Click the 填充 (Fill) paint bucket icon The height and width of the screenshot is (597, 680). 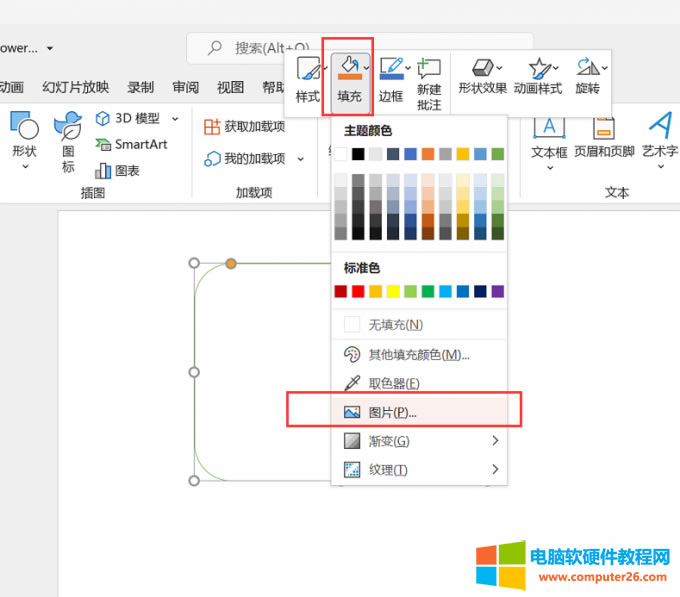pyautogui.click(x=349, y=70)
